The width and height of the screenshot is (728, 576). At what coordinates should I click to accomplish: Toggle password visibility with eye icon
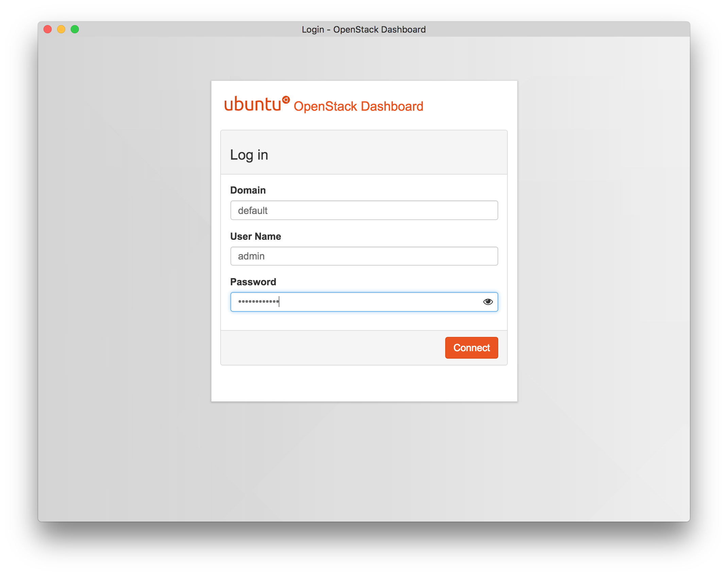[x=487, y=301]
